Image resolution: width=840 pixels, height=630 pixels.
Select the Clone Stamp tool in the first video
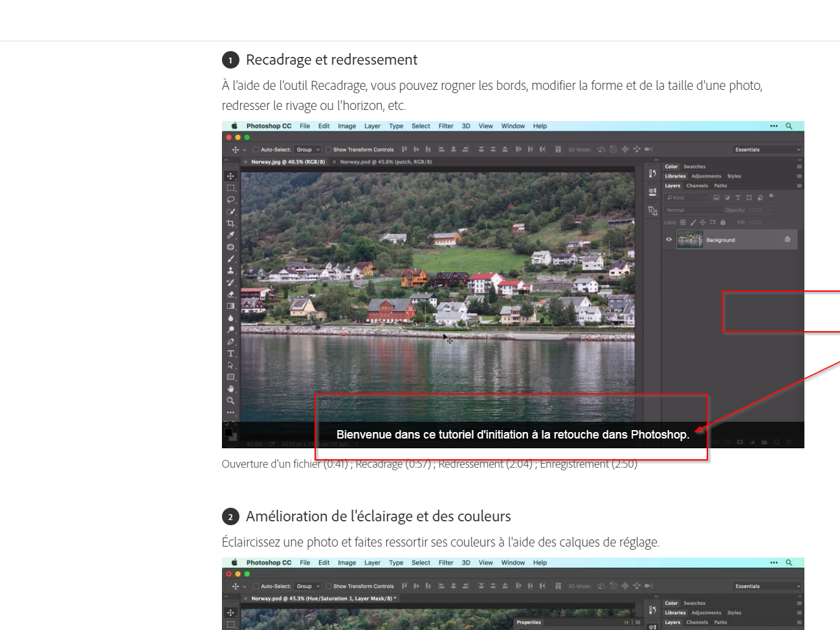(x=230, y=270)
